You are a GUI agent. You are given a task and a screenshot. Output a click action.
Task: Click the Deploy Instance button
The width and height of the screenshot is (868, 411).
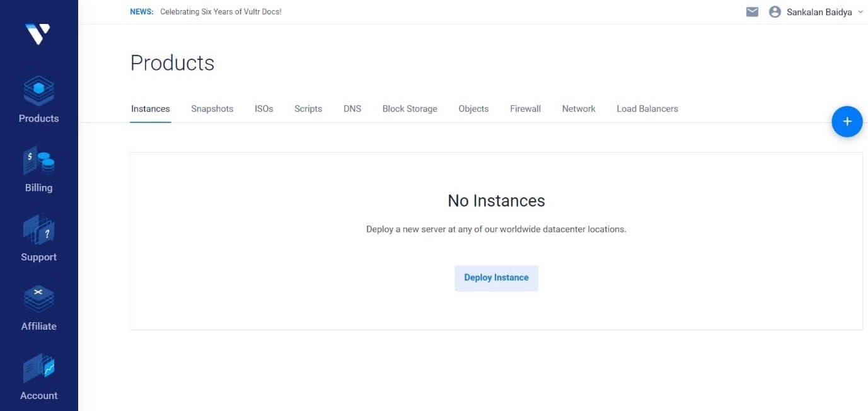[496, 278]
